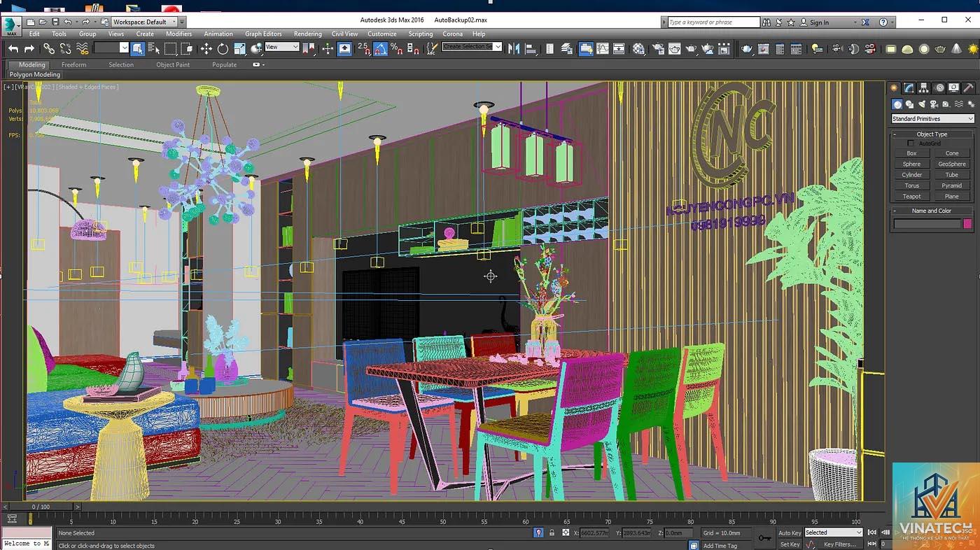Open the Graph Editors menu

[x=263, y=34]
